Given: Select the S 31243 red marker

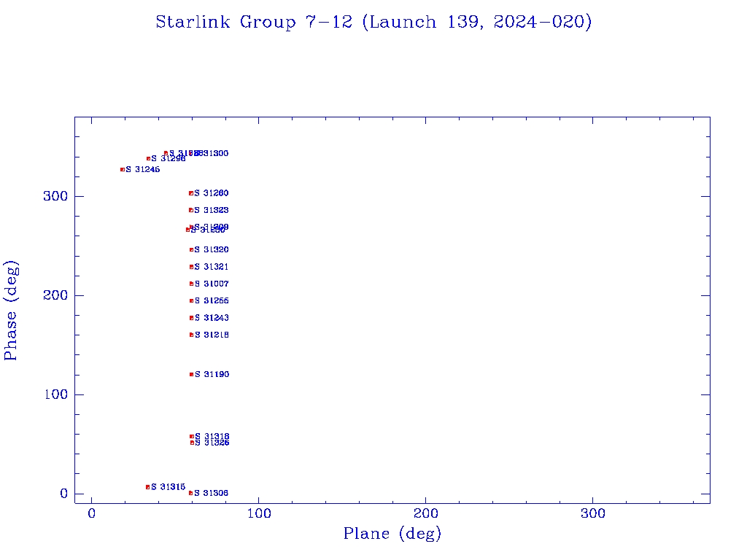Looking at the screenshot, I should 191,318.
